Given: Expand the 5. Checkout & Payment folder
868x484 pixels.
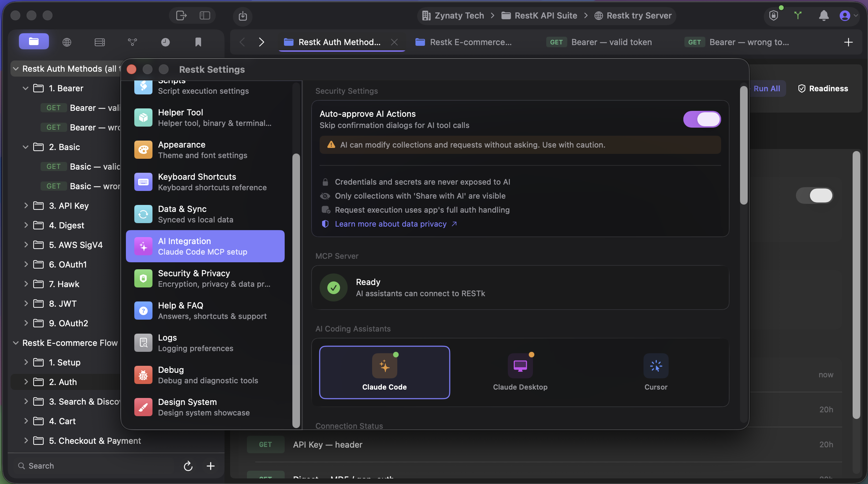Looking at the screenshot, I should point(26,441).
